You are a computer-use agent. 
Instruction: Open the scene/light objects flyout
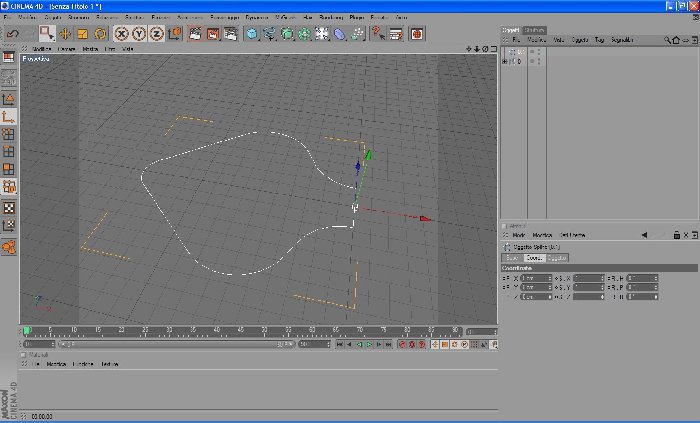point(322,33)
